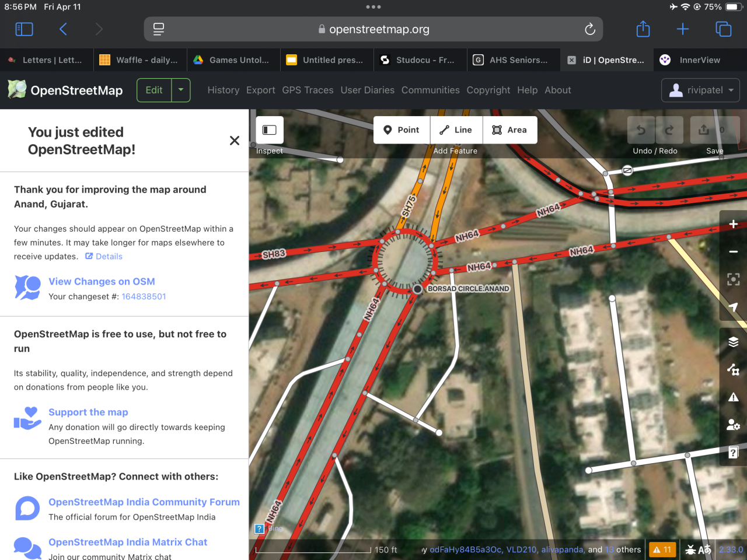Viewport: 747px width, 560px height.
Task: Open the Communities menu item
Action: pos(431,90)
